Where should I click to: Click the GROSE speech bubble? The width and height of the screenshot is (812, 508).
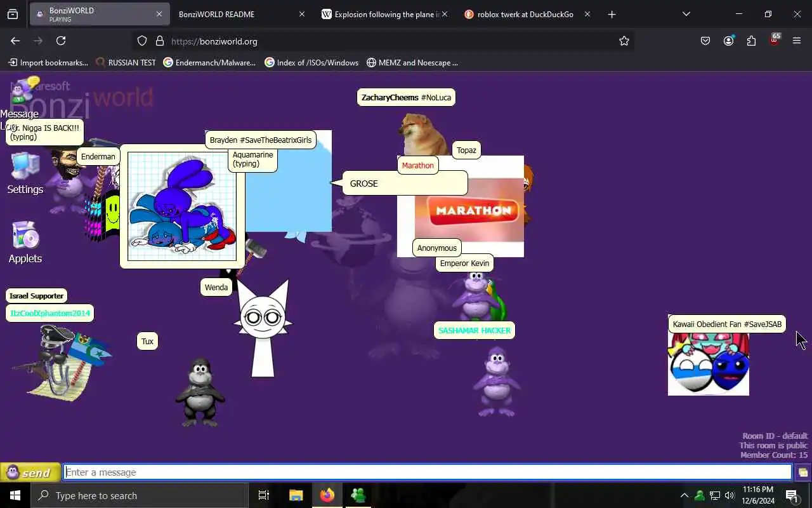405,184
